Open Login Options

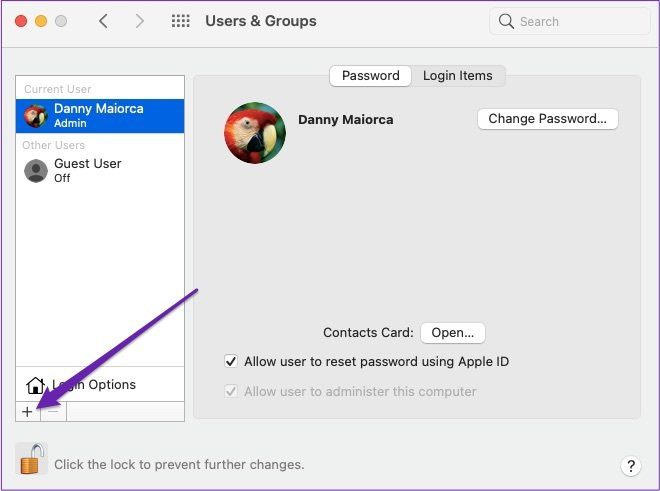[x=100, y=384]
